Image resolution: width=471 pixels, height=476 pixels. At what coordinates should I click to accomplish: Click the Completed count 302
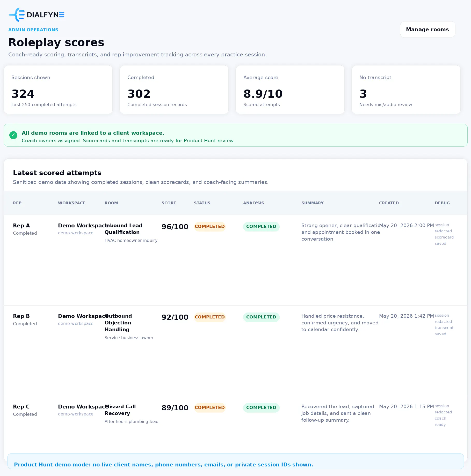pos(139,94)
